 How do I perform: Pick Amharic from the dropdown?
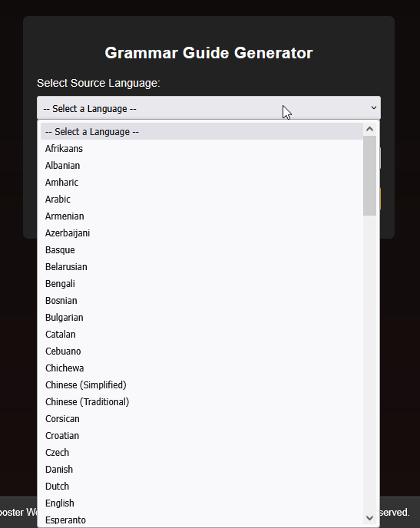202,182
